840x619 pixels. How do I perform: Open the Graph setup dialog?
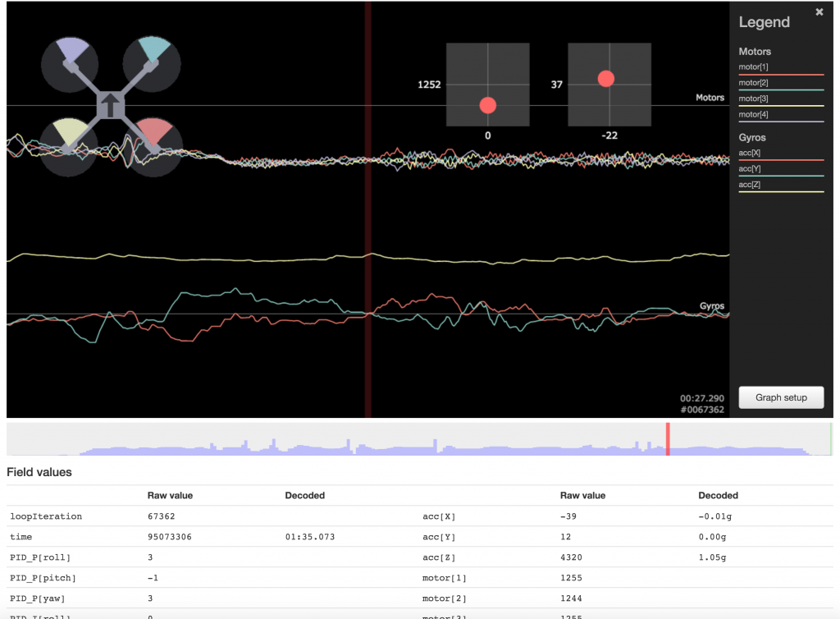tap(781, 397)
